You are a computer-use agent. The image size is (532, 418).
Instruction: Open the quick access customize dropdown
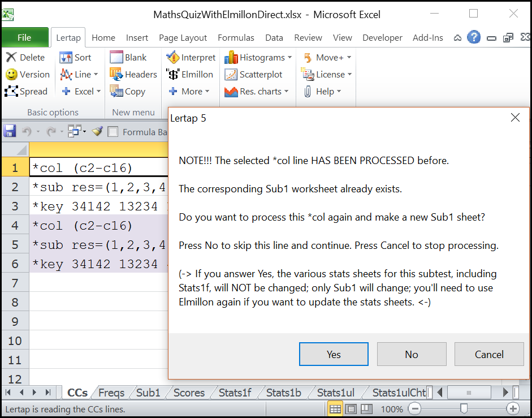(84, 131)
